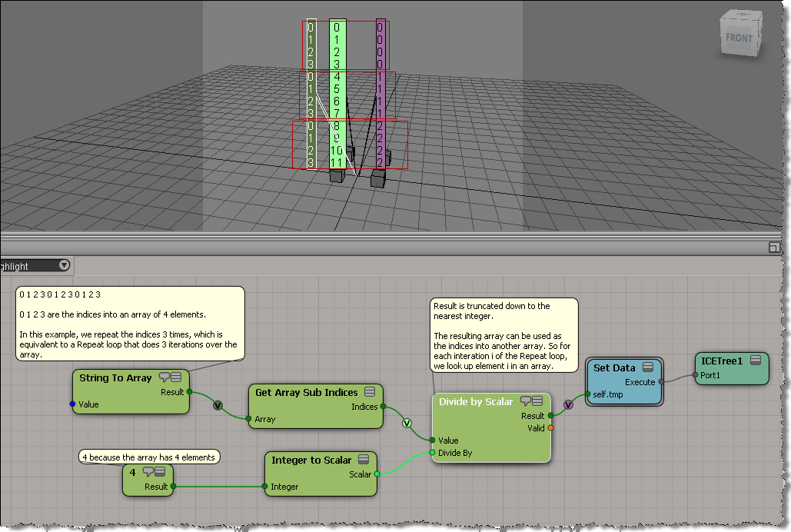The width and height of the screenshot is (791, 532).
Task: Select the Divide by Scalar node title
Action: pyautogui.click(x=475, y=401)
